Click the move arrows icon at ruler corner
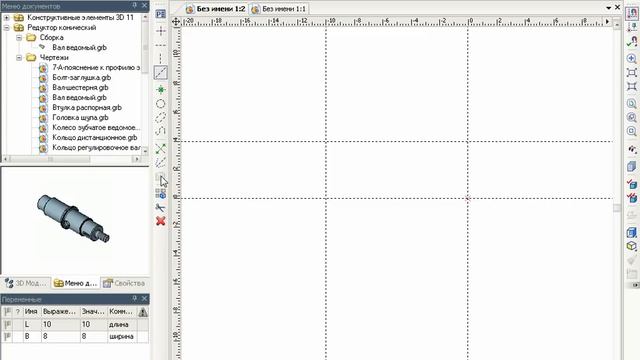The width and height of the screenshot is (640, 360). coord(176,22)
